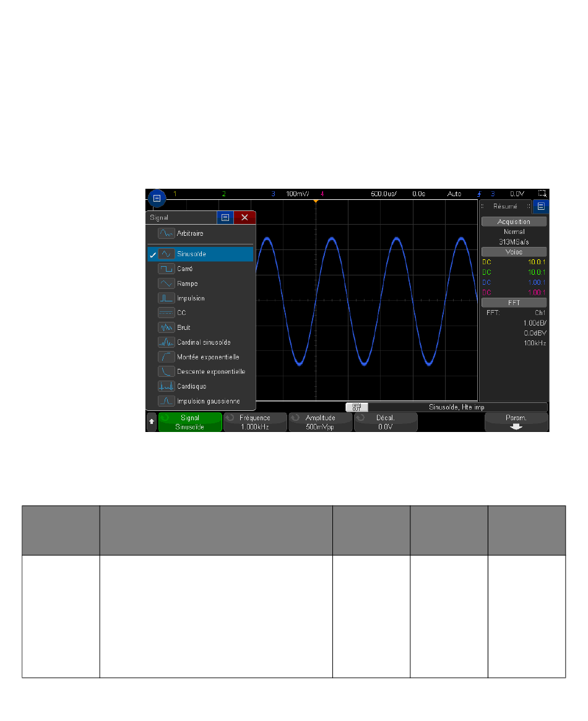Select the Cardiaque menu entry label
588x721 pixels.
coord(192,386)
